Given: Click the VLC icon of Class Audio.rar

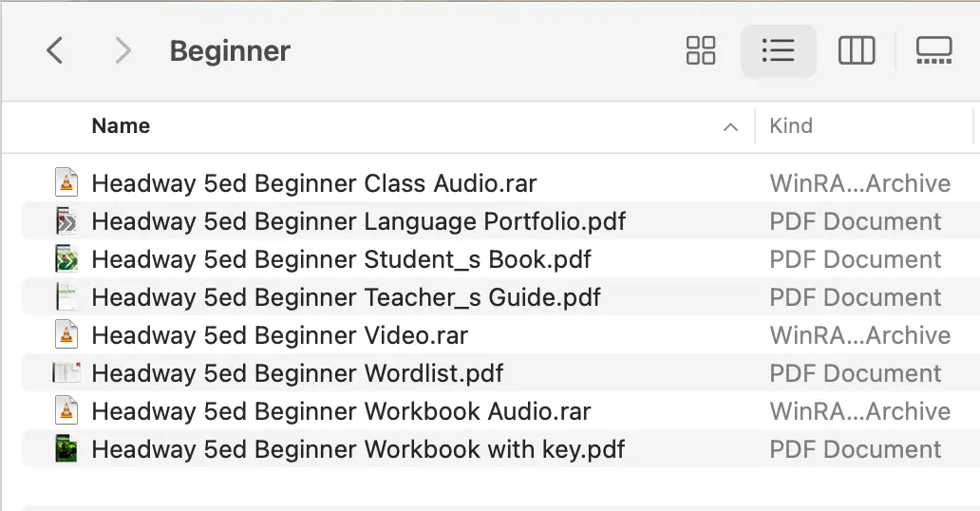Looking at the screenshot, I should tap(66, 183).
